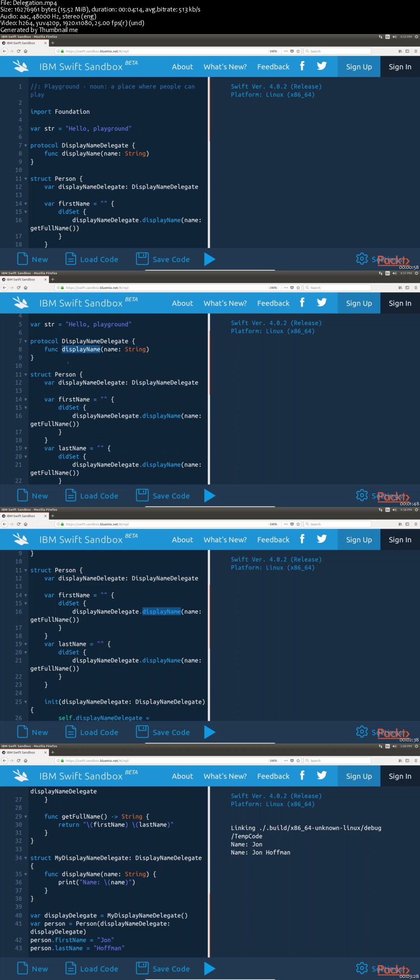The width and height of the screenshot is (420, 980).
Task: Collapse line 11 struct Person fold arrow in 00:00:58 frame
Action: pos(26,179)
